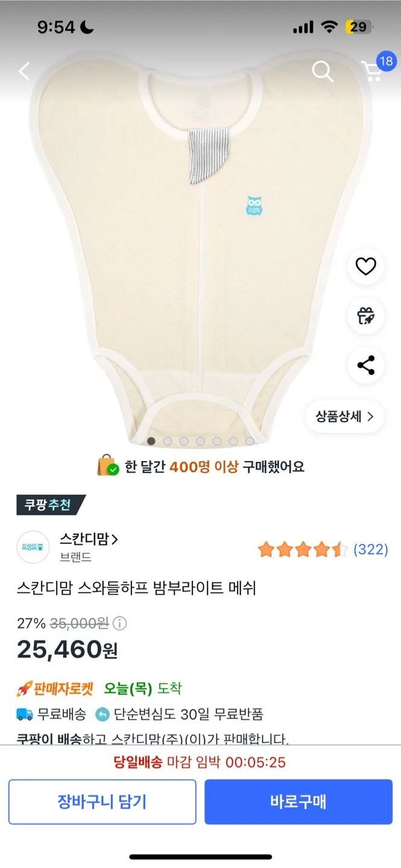Tap the 판매자로켓 seller rocket badge
This screenshot has height=868, width=401.
(55, 688)
